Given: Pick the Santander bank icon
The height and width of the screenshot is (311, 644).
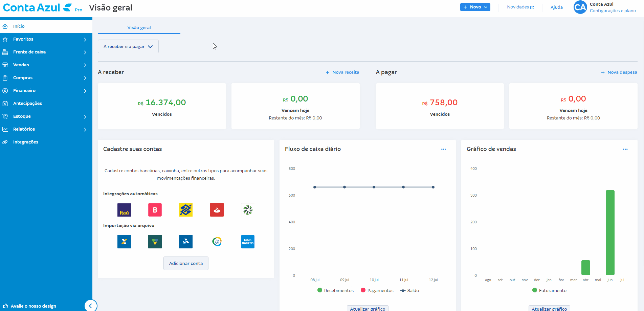Looking at the screenshot, I should (217, 210).
